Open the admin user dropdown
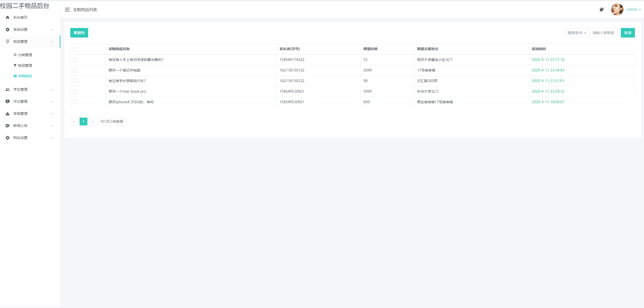The width and height of the screenshot is (644, 308). tap(633, 9)
